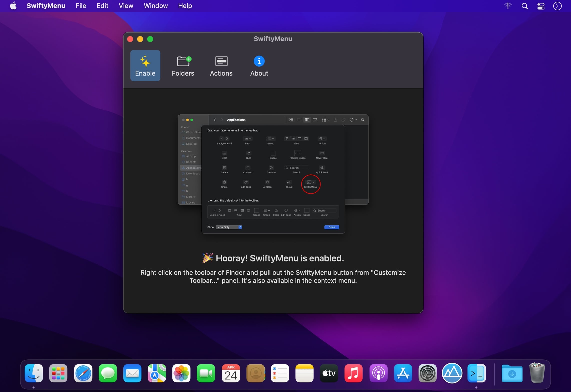Open System Preferences from the Dock
571x392 pixels.
pos(427,373)
